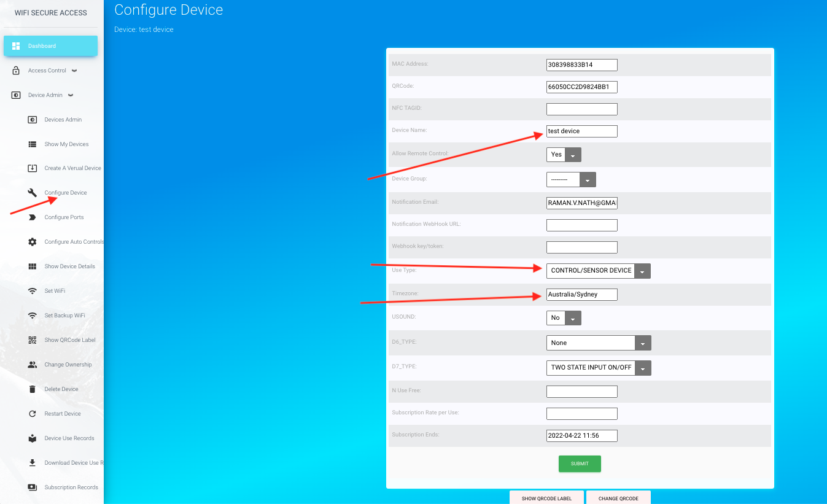Viewport: 827px width, 504px height.
Task: Click the Set WiFi signal icon
Action: [33, 291]
